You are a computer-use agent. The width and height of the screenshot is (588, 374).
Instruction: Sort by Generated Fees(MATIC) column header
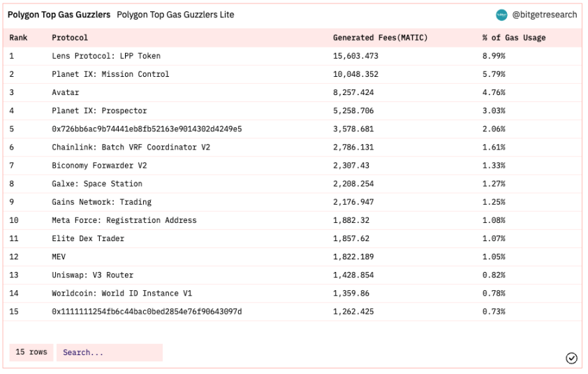pos(381,38)
